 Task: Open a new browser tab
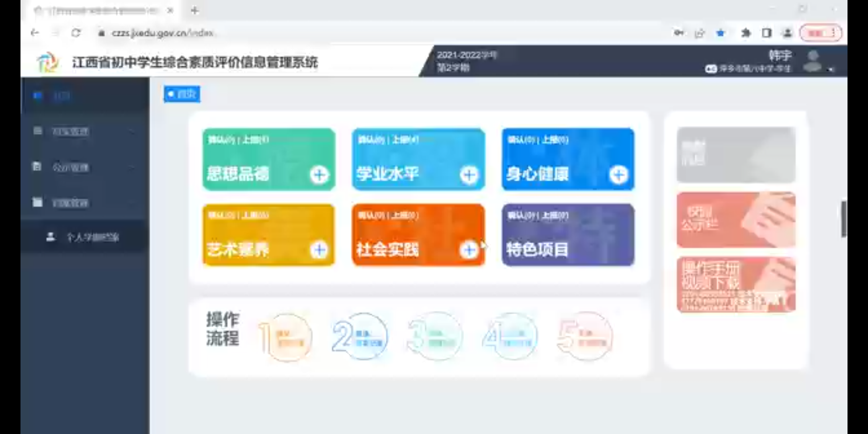[194, 10]
